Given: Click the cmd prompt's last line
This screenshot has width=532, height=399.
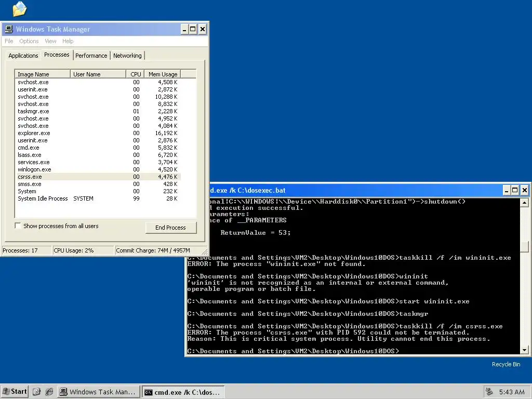Looking at the screenshot, I should coord(294,351).
